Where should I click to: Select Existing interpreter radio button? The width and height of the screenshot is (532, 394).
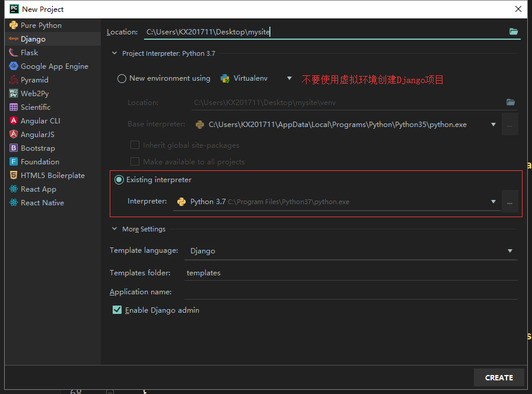click(x=119, y=180)
